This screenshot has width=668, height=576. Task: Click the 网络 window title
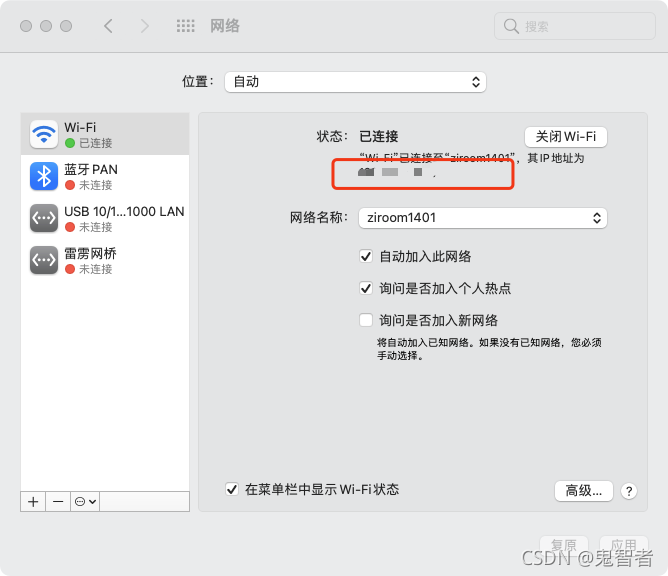225,26
